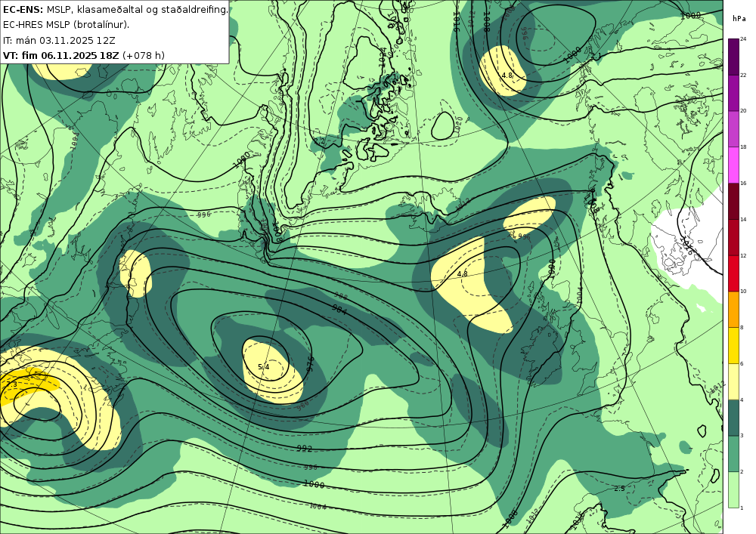This screenshot has height=534, width=756.
Task: Pick the bright red 10–12 hPa legend swatch
Action: coord(733,273)
